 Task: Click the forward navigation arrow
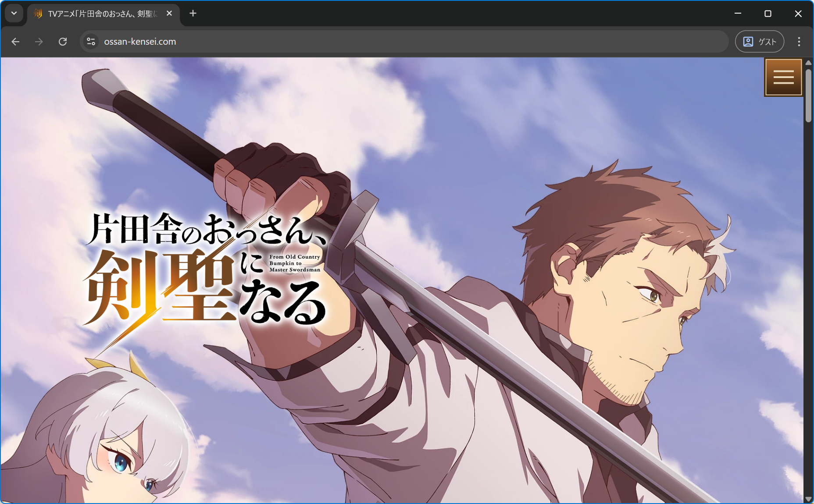pyautogui.click(x=39, y=42)
